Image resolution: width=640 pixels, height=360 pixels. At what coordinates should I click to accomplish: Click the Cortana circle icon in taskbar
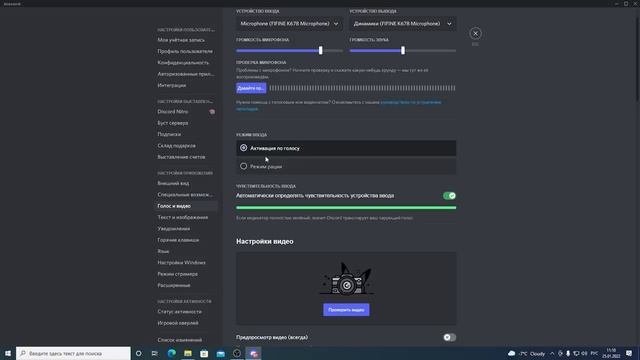click(139, 353)
